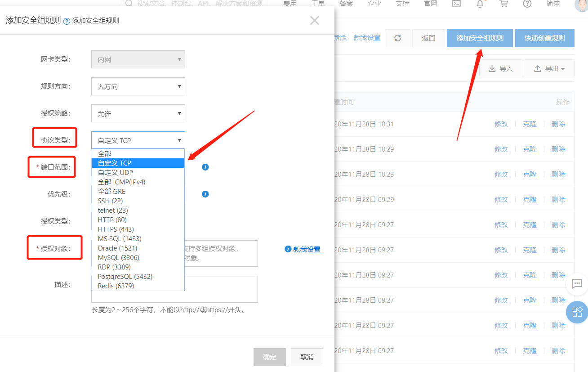Open 教我设置 link next to refresh button
This screenshot has height=372, width=588.
pyautogui.click(x=367, y=38)
